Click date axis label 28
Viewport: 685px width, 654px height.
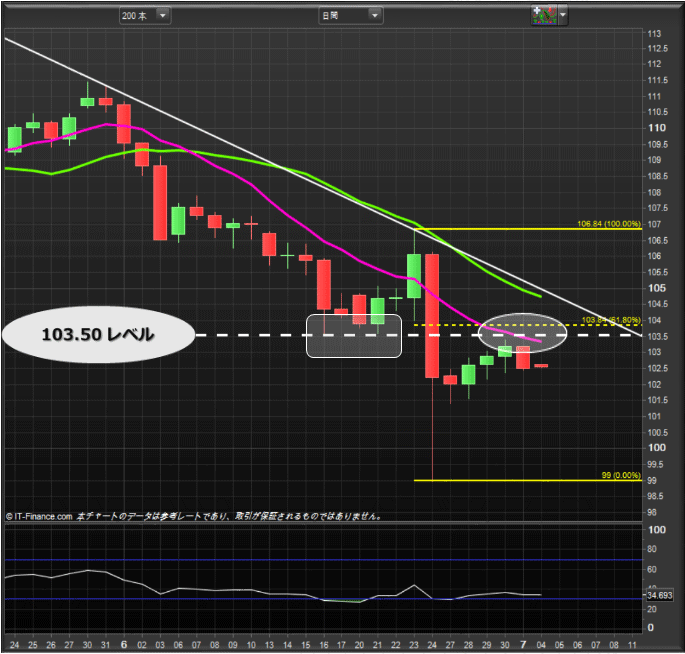click(468, 645)
